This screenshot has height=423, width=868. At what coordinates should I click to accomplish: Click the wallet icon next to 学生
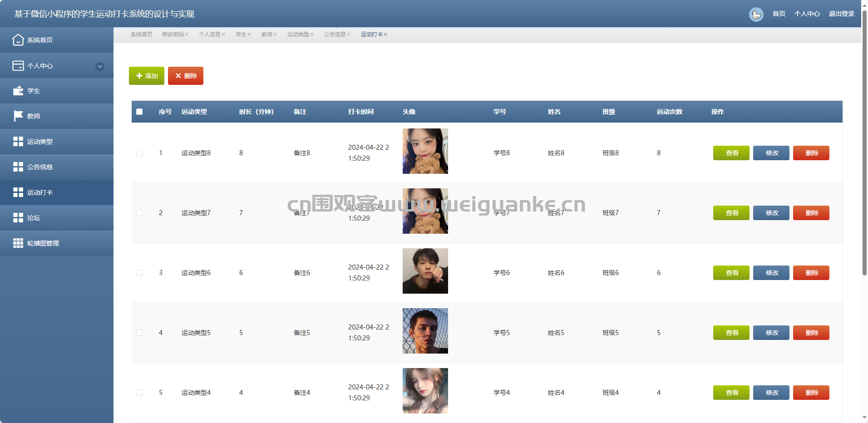click(x=18, y=91)
